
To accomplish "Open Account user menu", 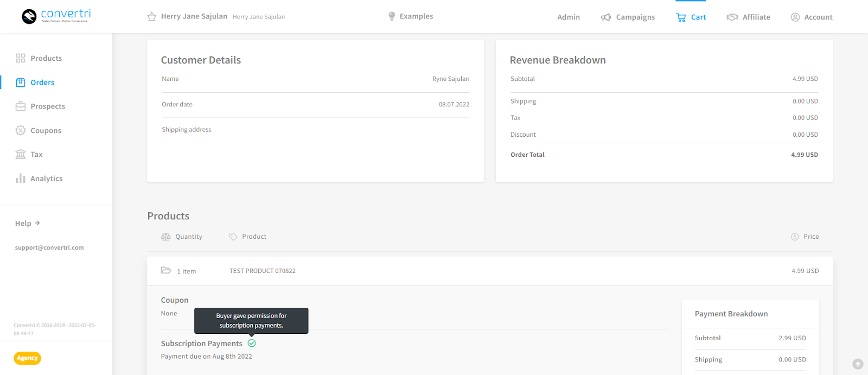I will pyautogui.click(x=811, y=17).
